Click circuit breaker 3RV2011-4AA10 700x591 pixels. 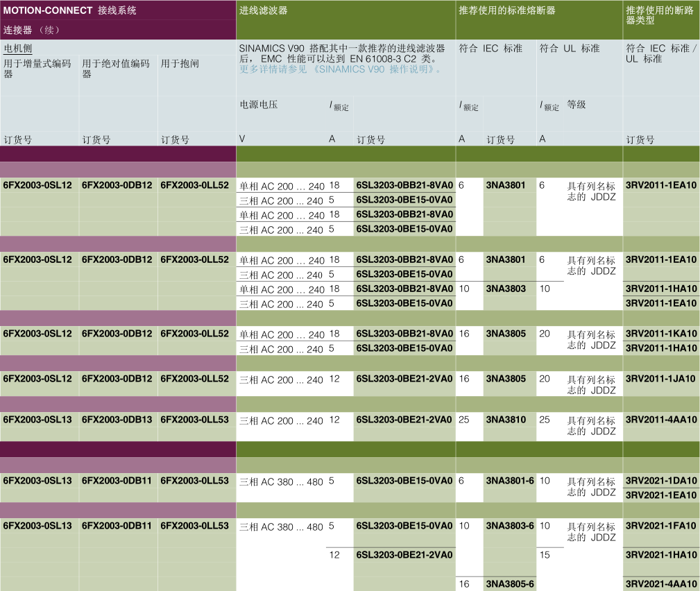[x=661, y=420]
